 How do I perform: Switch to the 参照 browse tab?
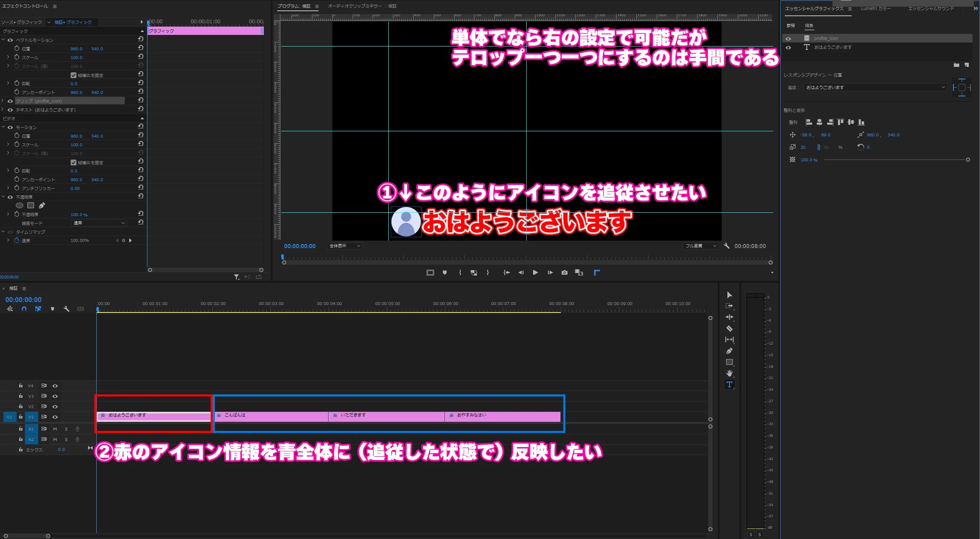click(x=790, y=26)
